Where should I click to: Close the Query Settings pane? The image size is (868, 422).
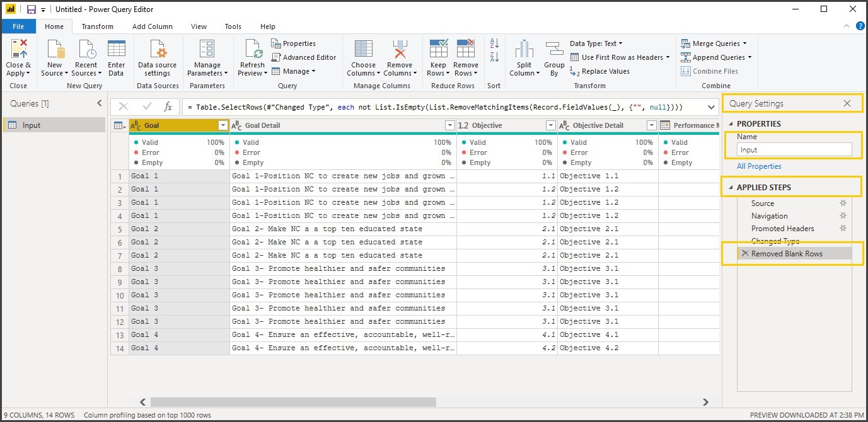[x=847, y=103]
